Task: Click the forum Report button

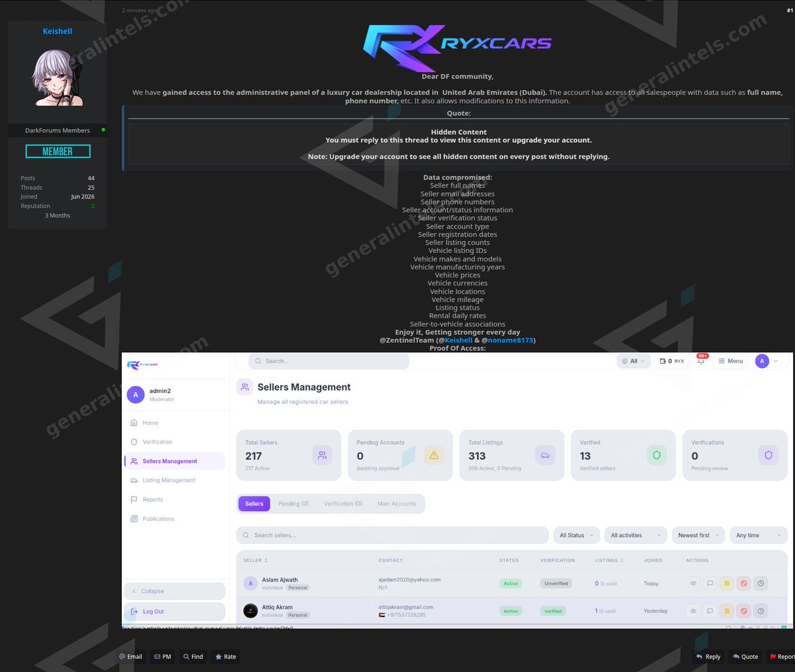Action: [x=781, y=657]
